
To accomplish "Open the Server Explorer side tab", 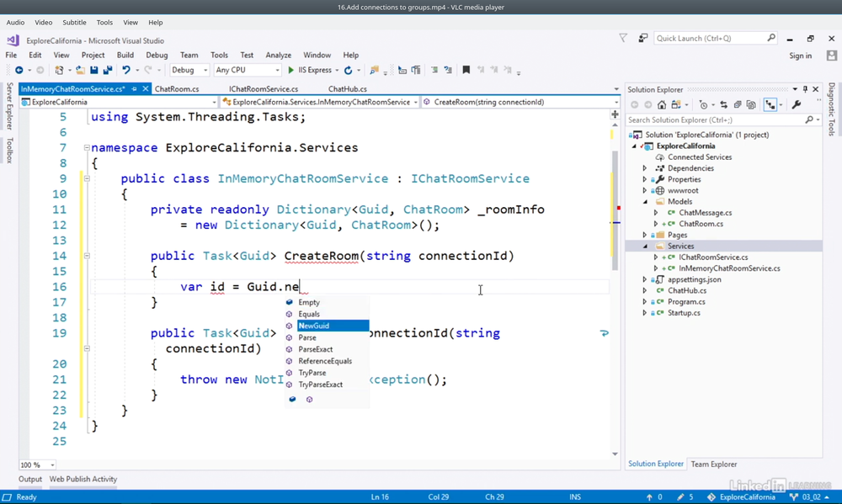I will coord(9,106).
